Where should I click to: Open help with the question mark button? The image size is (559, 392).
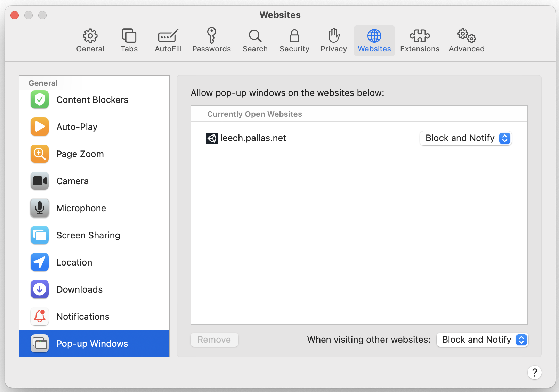(x=534, y=373)
